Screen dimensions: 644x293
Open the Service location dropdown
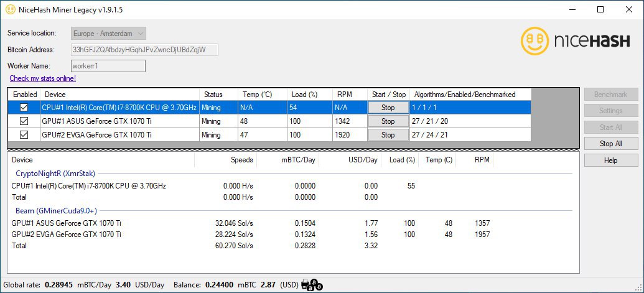click(108, 33)
